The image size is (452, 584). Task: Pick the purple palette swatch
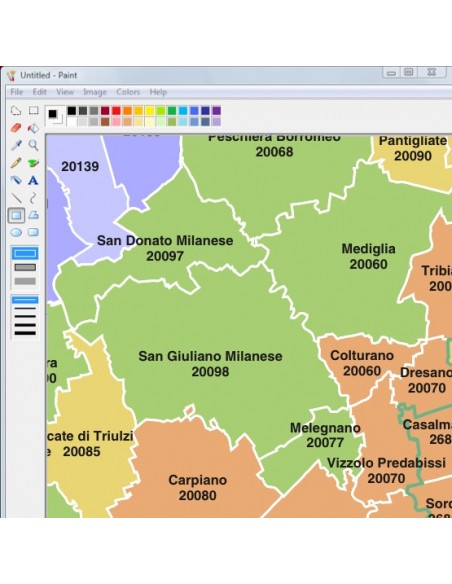[x=216, y=111]
